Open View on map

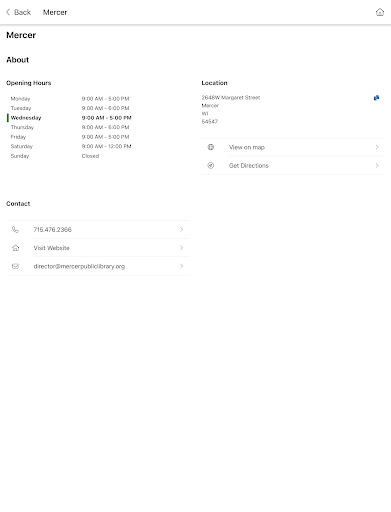tap(293, 147)
